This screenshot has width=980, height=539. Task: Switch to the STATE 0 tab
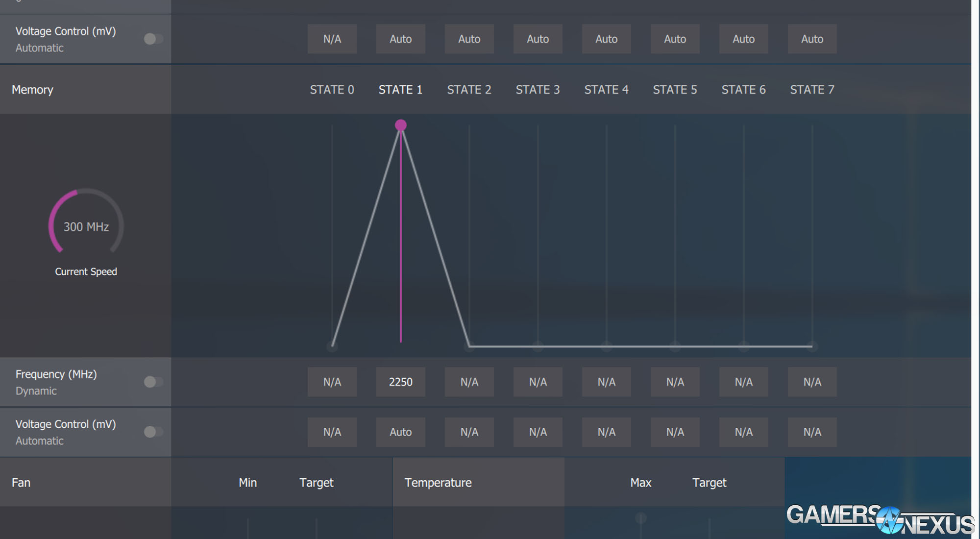[332, 90]
